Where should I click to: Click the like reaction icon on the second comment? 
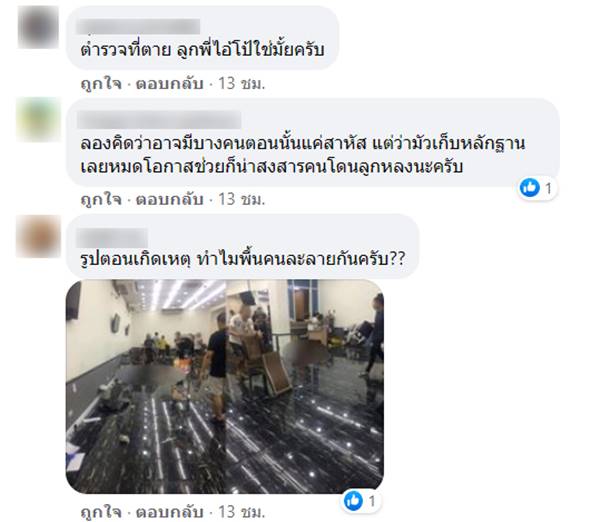click(x=530, y=188)
